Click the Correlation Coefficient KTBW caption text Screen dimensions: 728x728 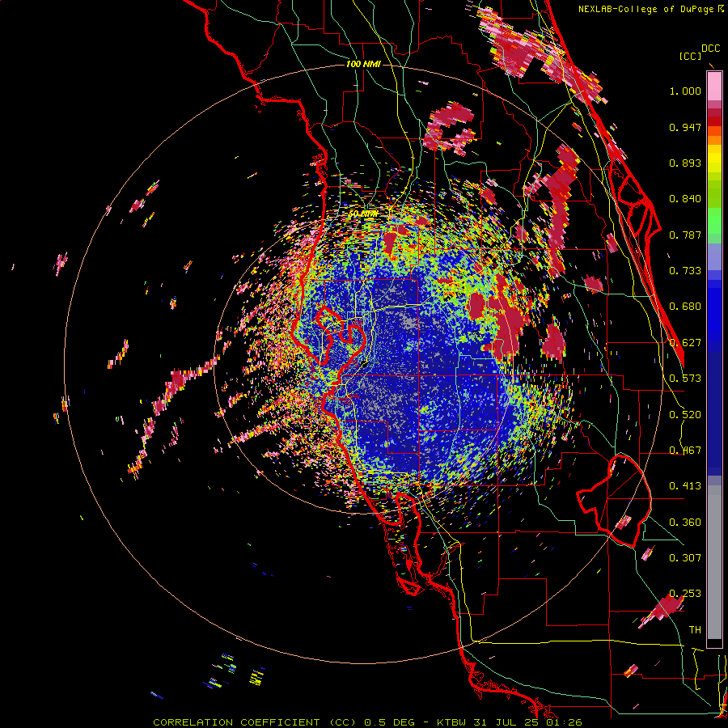(367, 722)
